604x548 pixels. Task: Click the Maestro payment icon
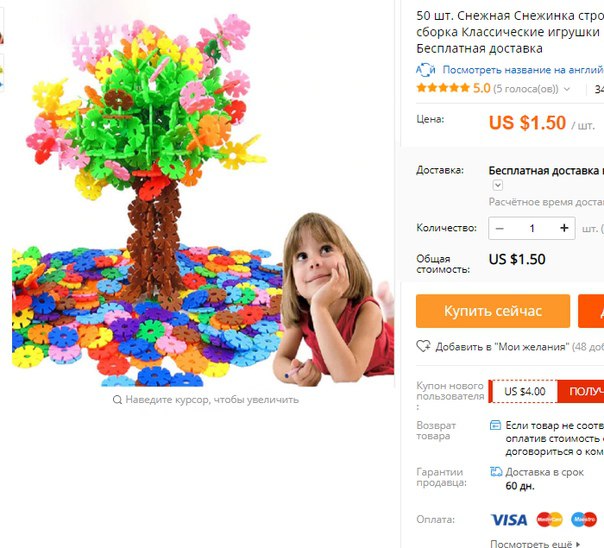click(584, 520)
